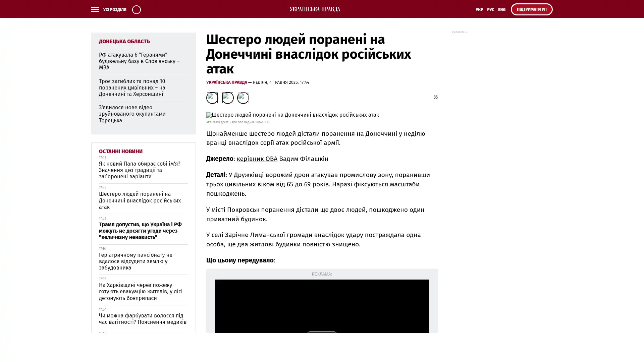644x362 pixels.
Task: Click the Українська правда author link
Action: coord(226,82)
